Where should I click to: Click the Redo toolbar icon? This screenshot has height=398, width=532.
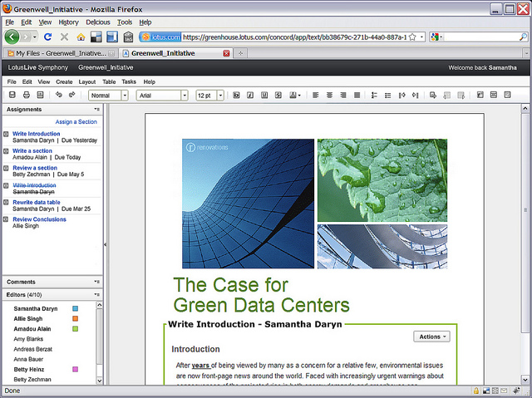click(x=72, y=95)
